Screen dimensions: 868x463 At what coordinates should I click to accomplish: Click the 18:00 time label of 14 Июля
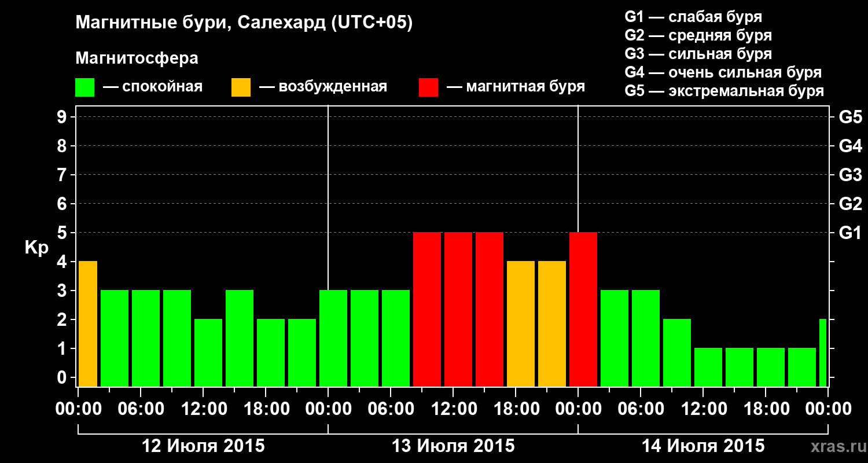[x=766, y=409]
